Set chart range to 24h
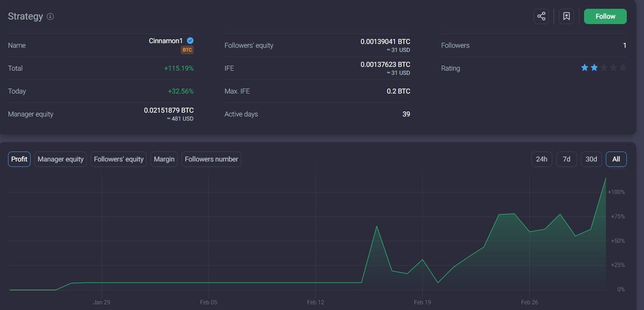The height and width of the screenshot is (310, 644). coord(541,159)
